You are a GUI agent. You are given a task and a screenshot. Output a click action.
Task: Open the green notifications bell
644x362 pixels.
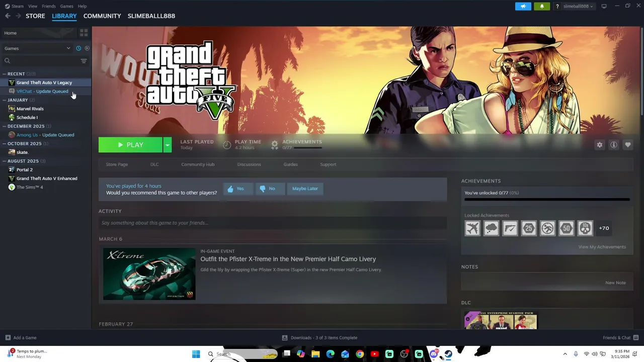point(542,6)
